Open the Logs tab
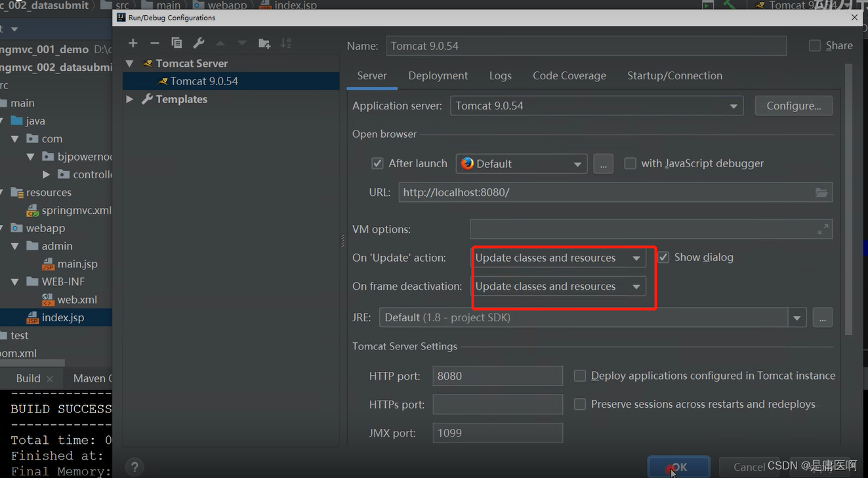The image size is (868, 478). (500, 76)
